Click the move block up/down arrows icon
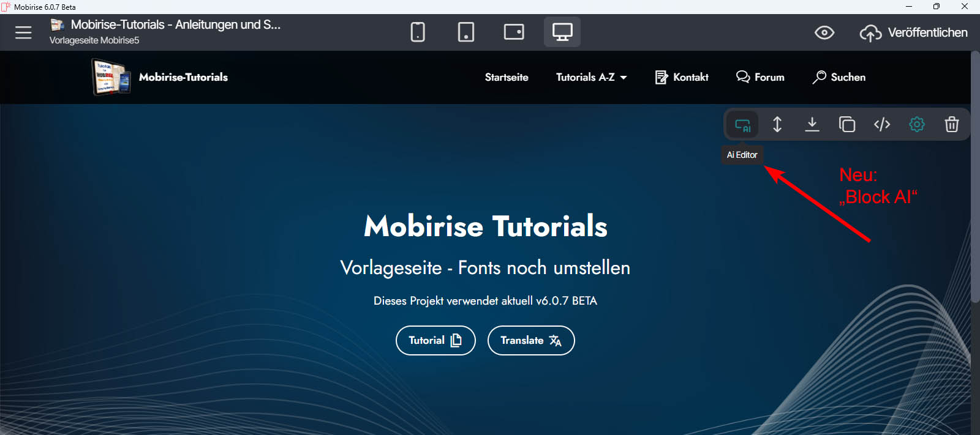 tap(777, 125)
